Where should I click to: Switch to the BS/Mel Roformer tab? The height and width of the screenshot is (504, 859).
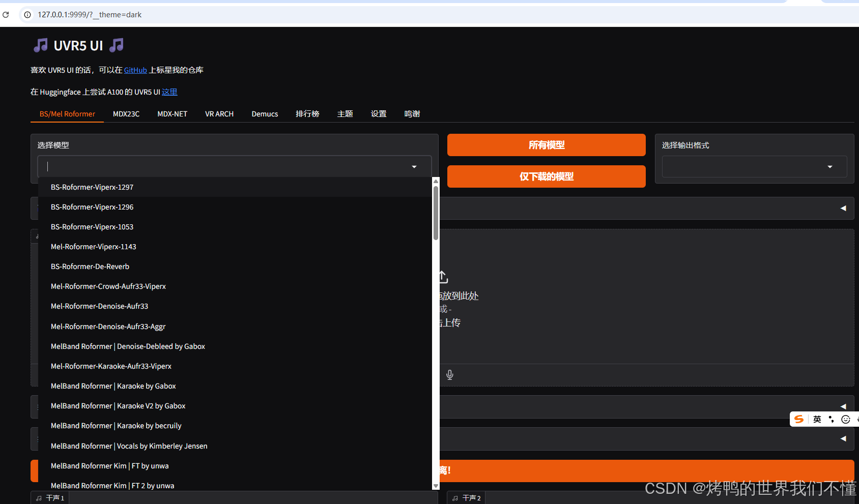tap(67, 114)
